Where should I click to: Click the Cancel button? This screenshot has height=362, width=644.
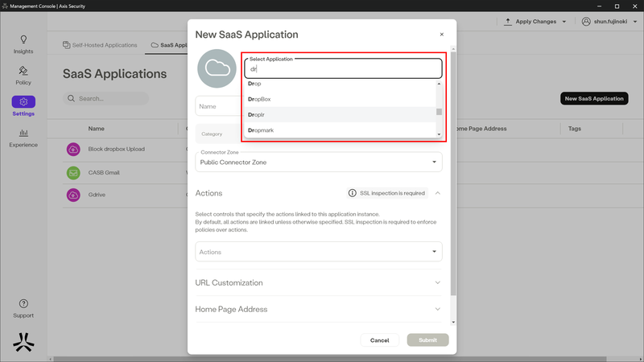point(379,340)
